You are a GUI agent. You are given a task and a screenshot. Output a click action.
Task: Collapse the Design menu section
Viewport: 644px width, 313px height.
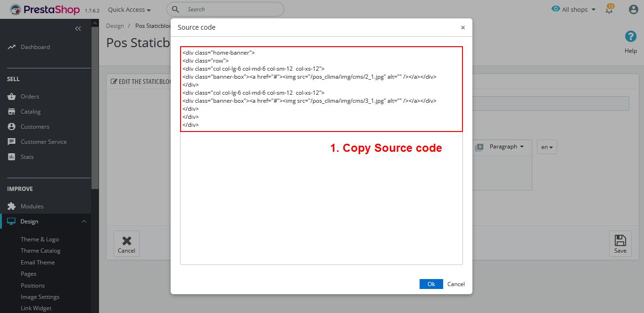coord(84,222)
